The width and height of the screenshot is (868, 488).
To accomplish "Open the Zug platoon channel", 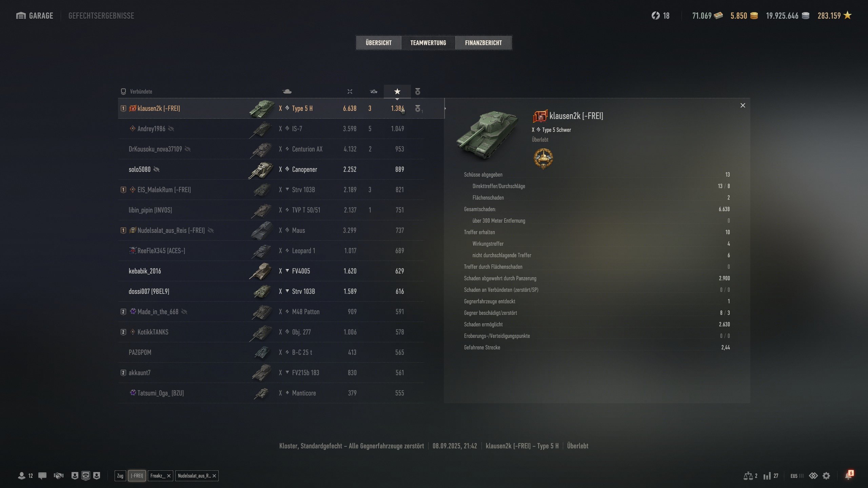I will pyautogui.click(x=120, y=476).
